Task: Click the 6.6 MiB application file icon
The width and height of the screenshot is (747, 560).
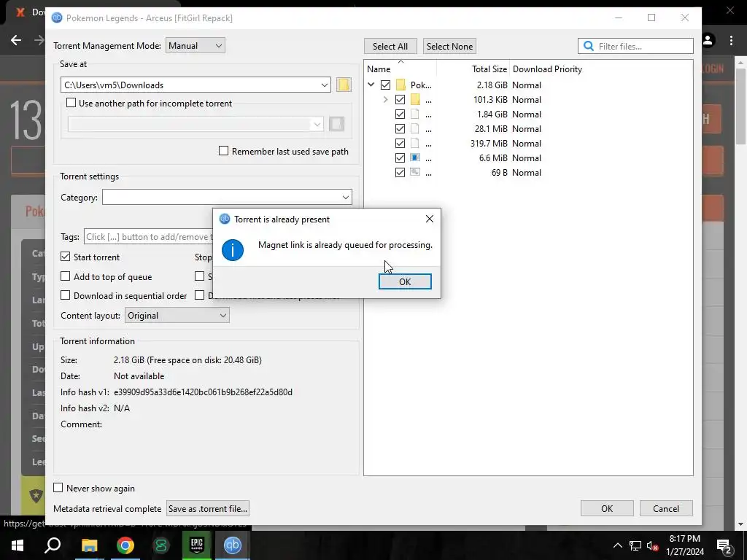Action: tap(415, 157)
